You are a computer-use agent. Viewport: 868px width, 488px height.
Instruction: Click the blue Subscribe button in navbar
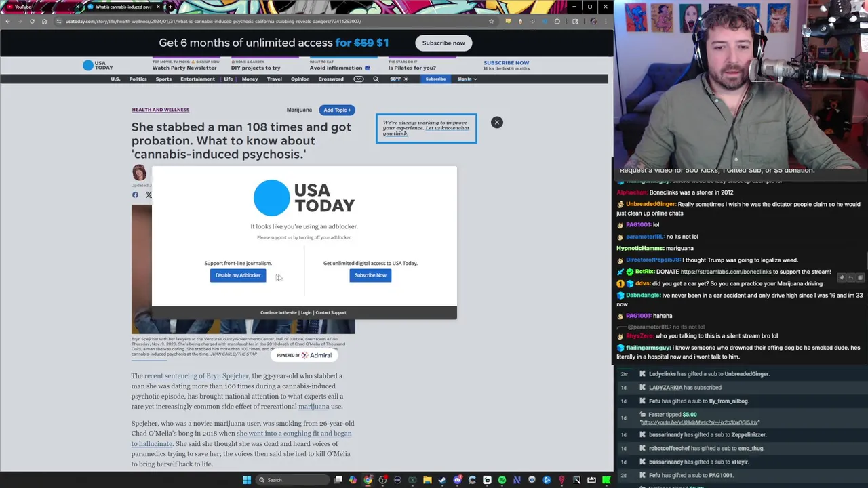[435, 79]
